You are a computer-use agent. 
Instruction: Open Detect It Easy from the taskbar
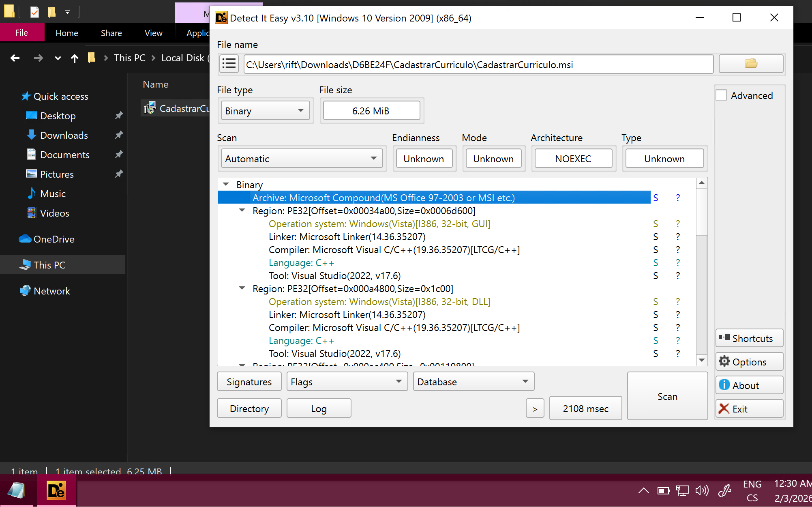click(56, 490)
